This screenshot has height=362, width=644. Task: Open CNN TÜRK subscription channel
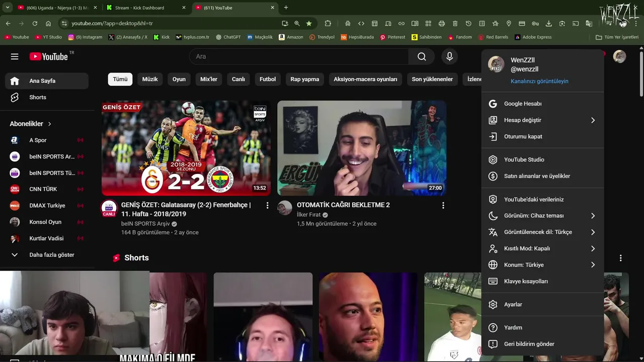47,189
